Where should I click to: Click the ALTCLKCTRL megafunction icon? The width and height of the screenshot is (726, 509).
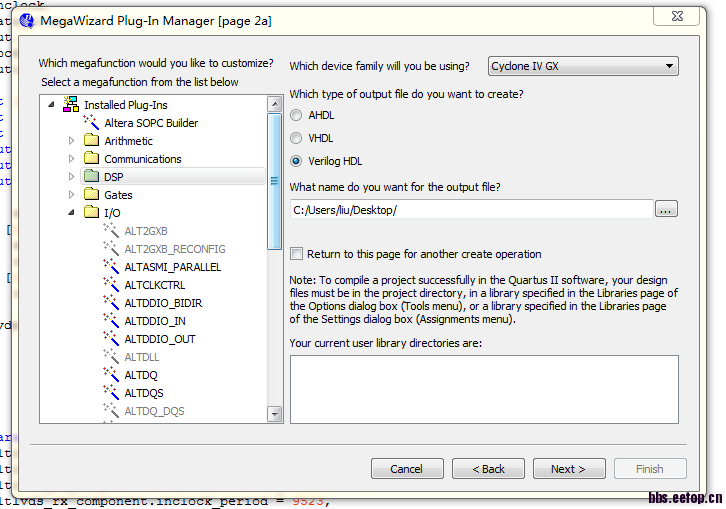112,285
